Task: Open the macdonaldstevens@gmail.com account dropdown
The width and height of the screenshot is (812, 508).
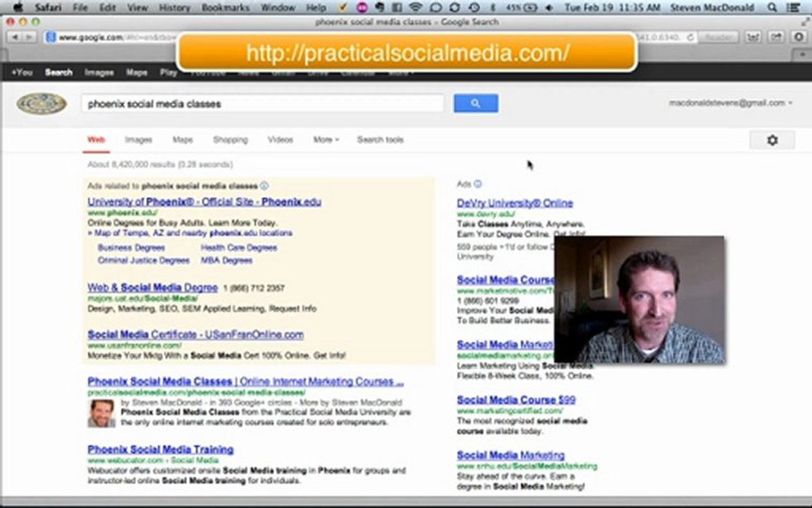Action: click(x=730, y=102)
